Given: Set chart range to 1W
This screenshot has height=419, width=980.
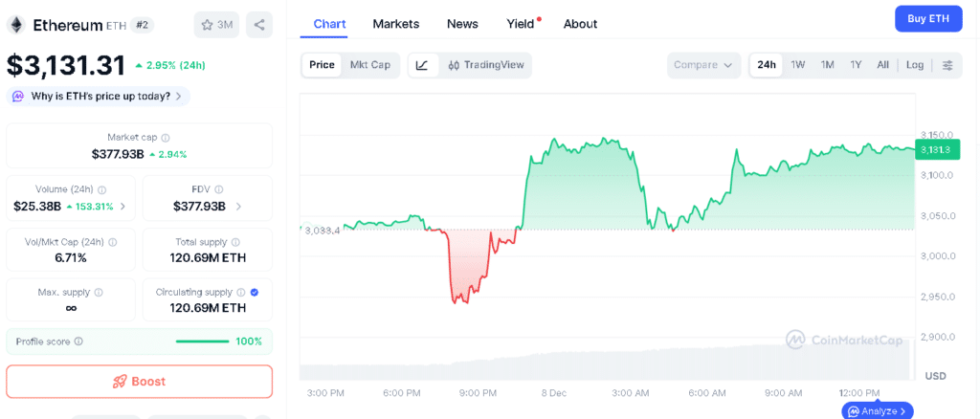Looking at the screenshot, I should 798,66.
